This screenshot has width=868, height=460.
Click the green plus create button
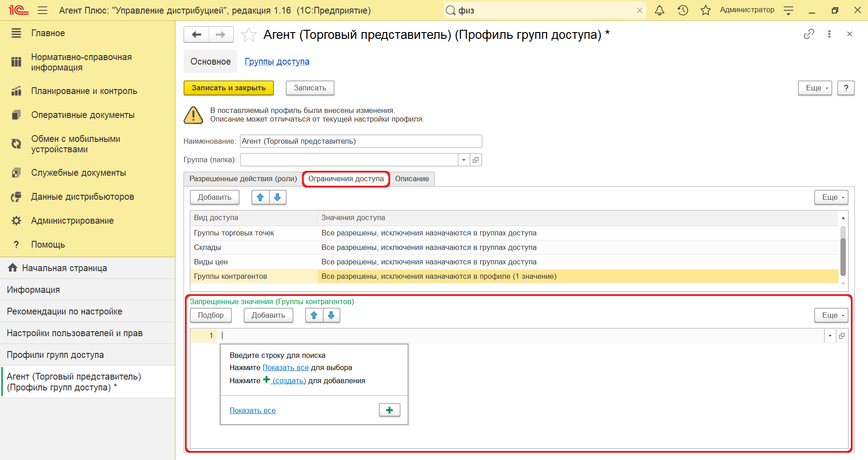point(389,410)
